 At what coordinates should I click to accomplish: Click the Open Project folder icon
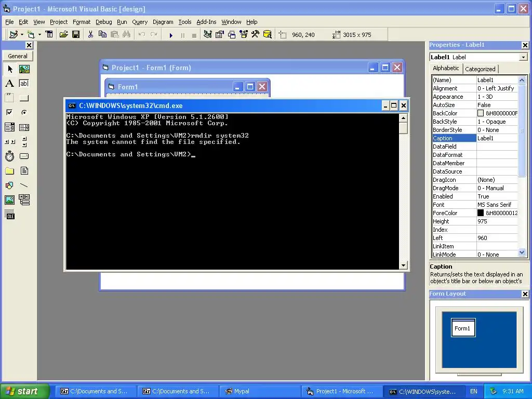63,34
